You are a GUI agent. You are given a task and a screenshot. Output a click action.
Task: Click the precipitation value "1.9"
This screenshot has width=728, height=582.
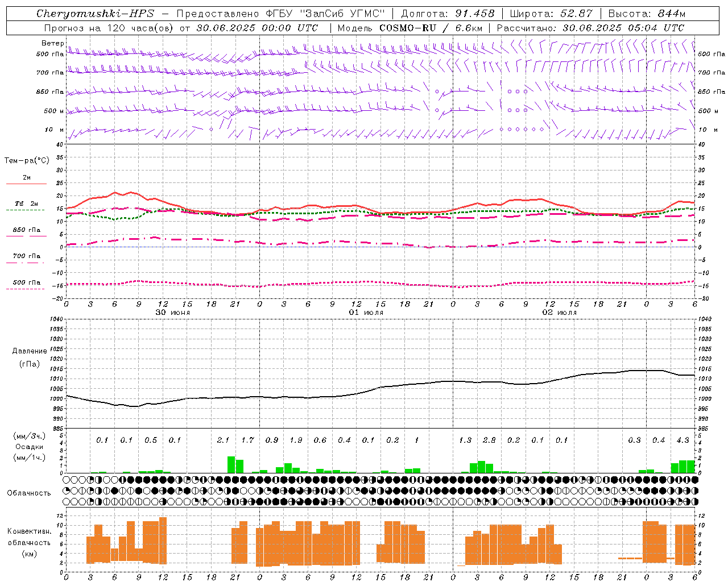point(296,440)
